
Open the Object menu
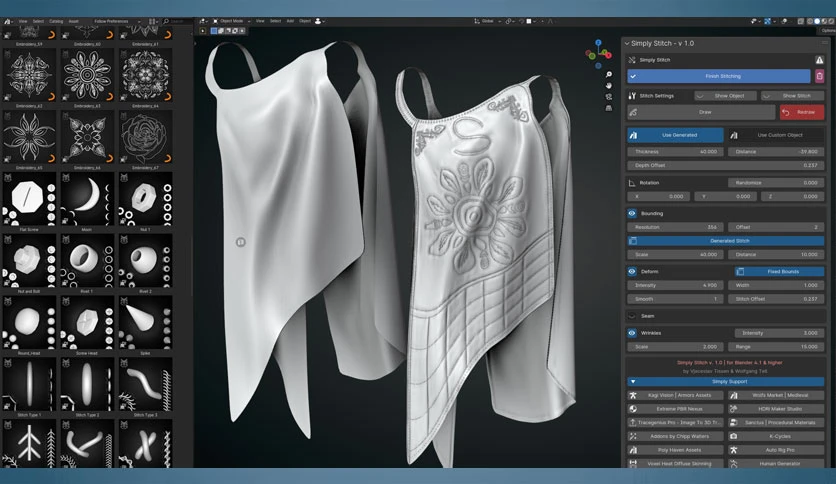click(305, 21)
